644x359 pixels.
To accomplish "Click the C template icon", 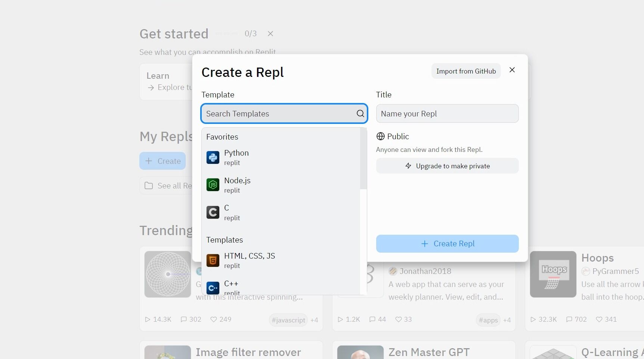I will [x=213, y=212].
